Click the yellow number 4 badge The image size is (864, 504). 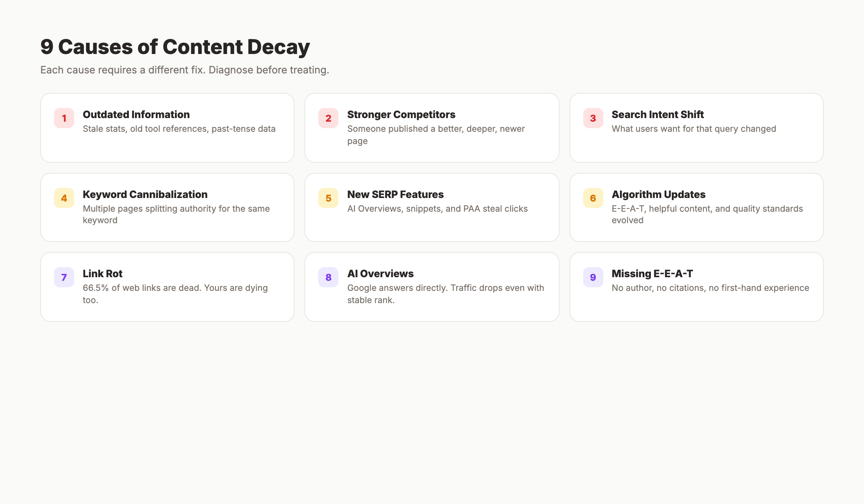tap(64, 198)
